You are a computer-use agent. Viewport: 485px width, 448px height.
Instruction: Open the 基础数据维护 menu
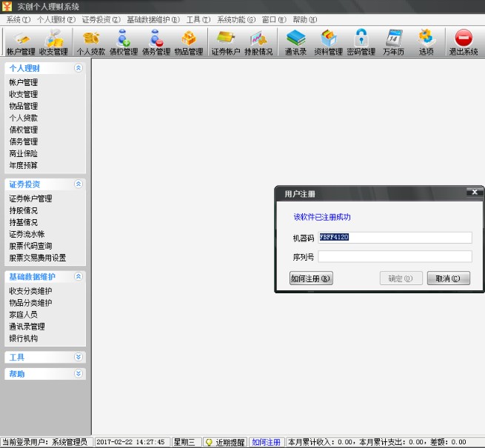[x=153, y=19]
